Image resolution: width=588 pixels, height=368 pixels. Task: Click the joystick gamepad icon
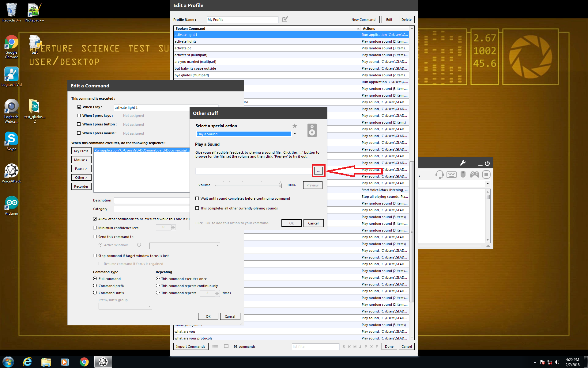coord(475,174)
